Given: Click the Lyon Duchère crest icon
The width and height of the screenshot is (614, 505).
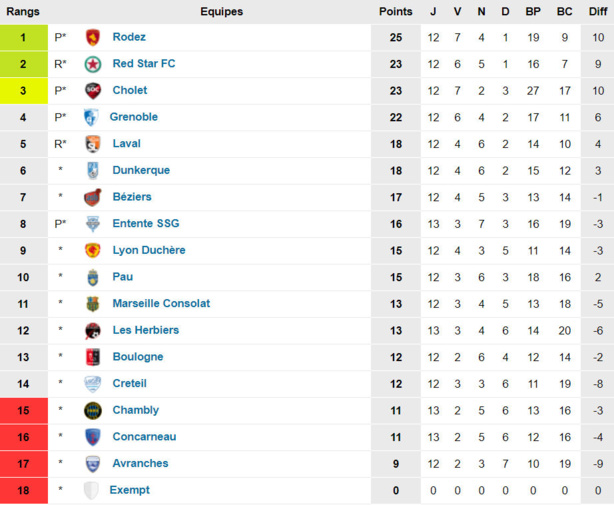Looking at the screenshot, I should 93,250.
